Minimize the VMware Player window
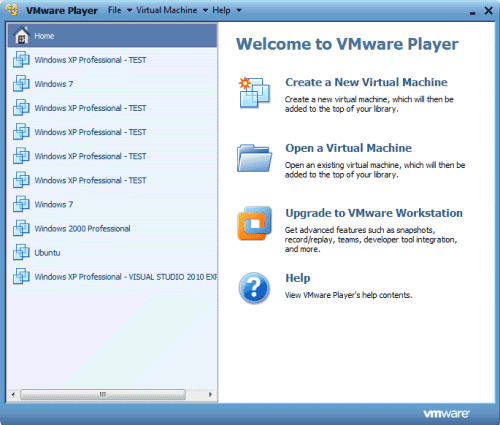 pyautogui.click(x=472, y=13)
